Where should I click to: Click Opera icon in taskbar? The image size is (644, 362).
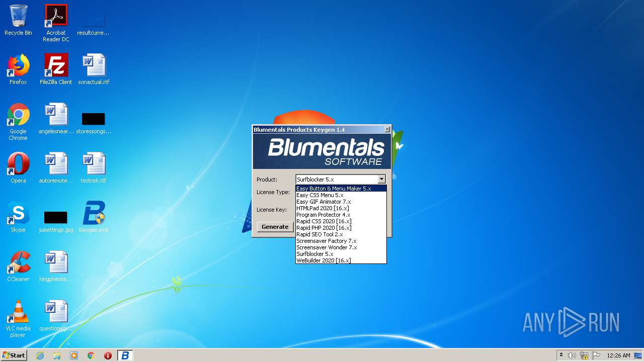(108, 355)
